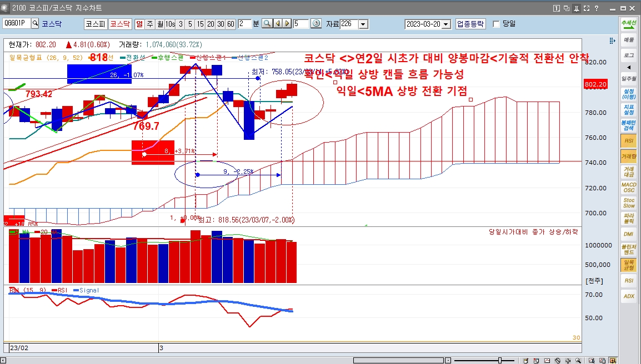Select the 주 weekly period tab
Viewport: 641px width, 364px height.
[x=150, y=24]
